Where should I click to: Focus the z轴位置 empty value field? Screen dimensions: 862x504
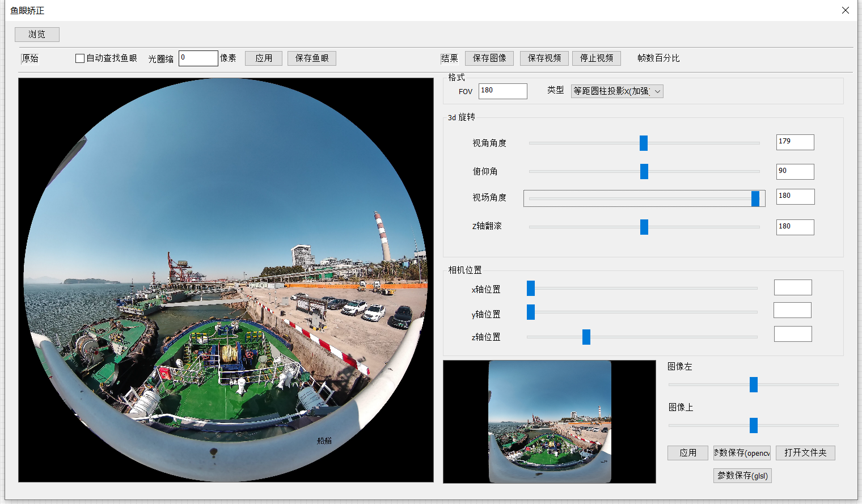793,334
